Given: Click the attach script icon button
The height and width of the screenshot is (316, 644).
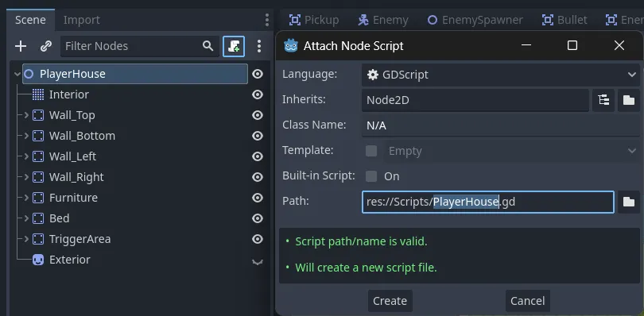Looking at the screenshot, I should coord(234,46).
